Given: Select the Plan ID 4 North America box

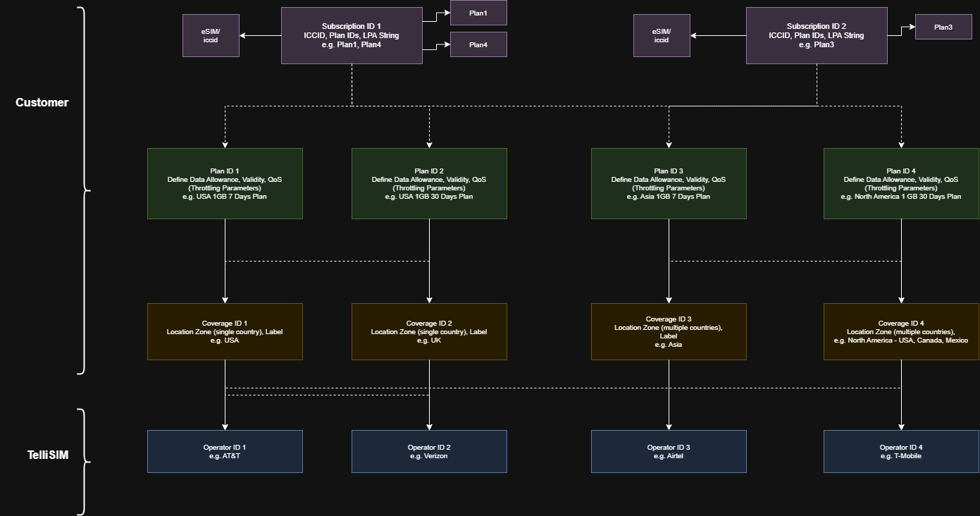Looking at the screenshot, I should click(901, 183).
